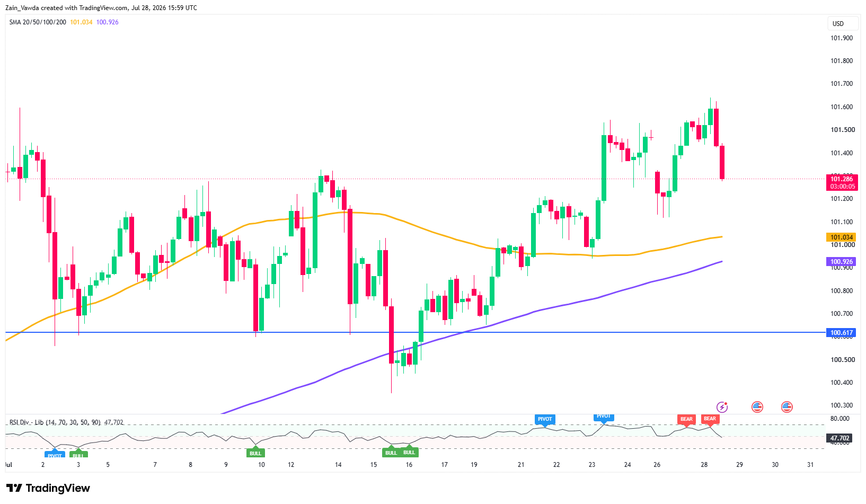Screen dimensions: 866x504
Task: Click the blue PIVOT marker above date 23
Action: tap(604, 417)
